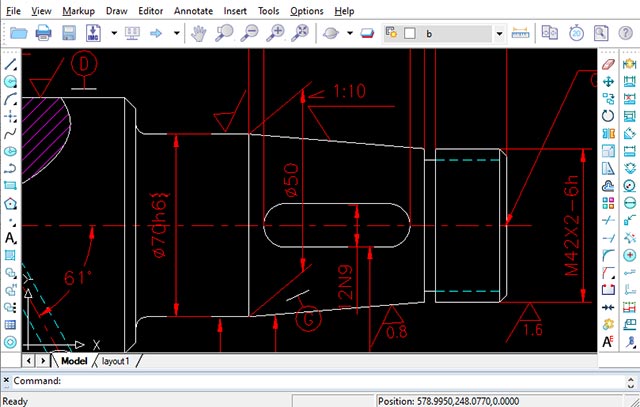This screenshot has height=407, width=640.
Task: Open the Annotate menu
Action: (x=193, y=11)
